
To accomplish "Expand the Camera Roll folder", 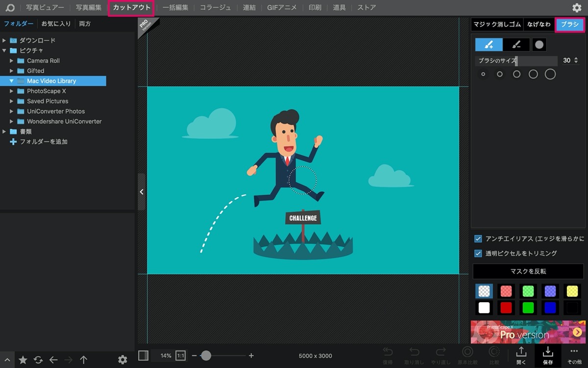I will [x=12, y=60].
